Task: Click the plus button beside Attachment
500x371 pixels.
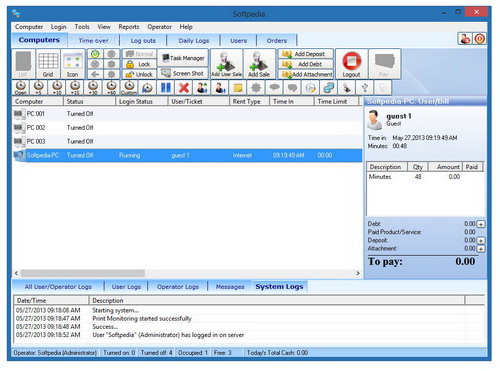Action: point(481,249)
